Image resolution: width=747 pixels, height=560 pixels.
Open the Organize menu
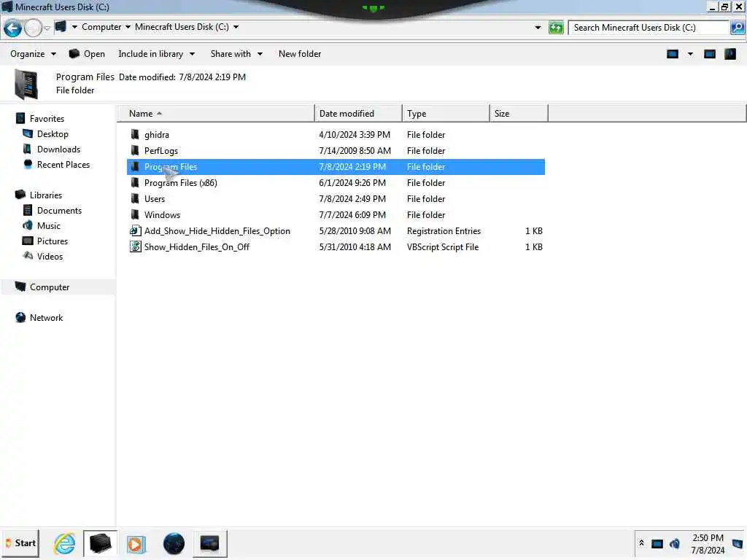click(33, 54)
